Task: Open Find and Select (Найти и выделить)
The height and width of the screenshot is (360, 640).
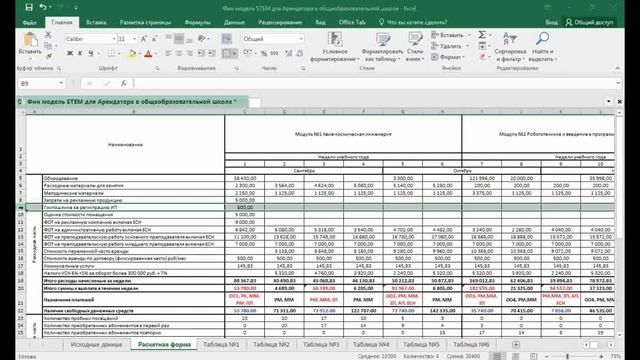Action: (542, 47)
